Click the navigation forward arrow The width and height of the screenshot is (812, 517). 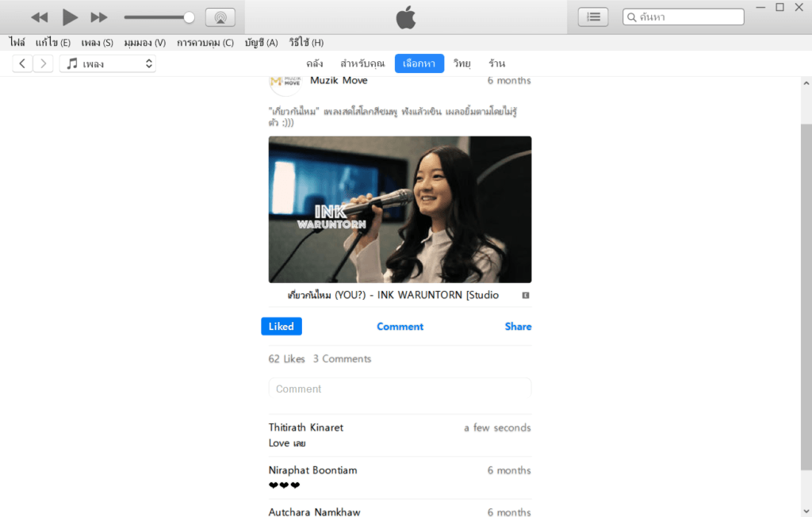click(43, 63)
